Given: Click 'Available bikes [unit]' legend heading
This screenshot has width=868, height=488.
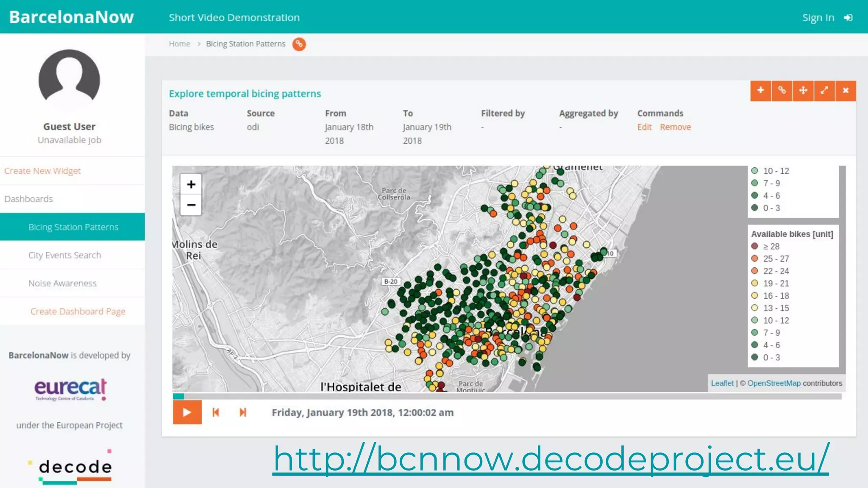Looking at the screenshot, I should tap(792, 234).
